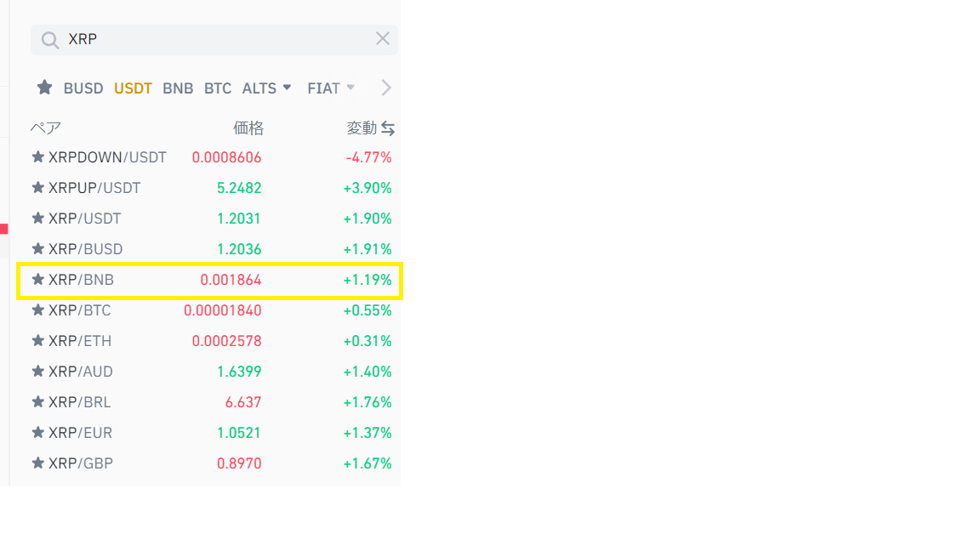The image size is (980, 551).
Task: Open the XRP/ETH trading pair
Action: [x=80, y=341]
